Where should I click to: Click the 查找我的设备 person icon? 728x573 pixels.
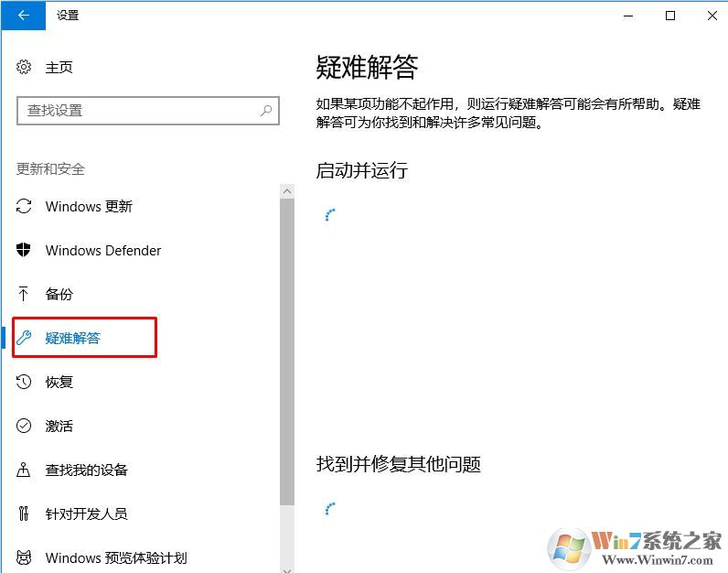(24, 470)
